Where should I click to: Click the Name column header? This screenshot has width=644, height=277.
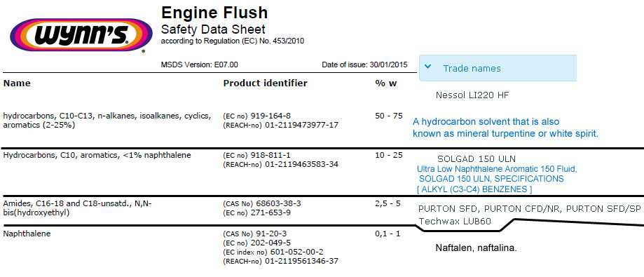(17, 83)
